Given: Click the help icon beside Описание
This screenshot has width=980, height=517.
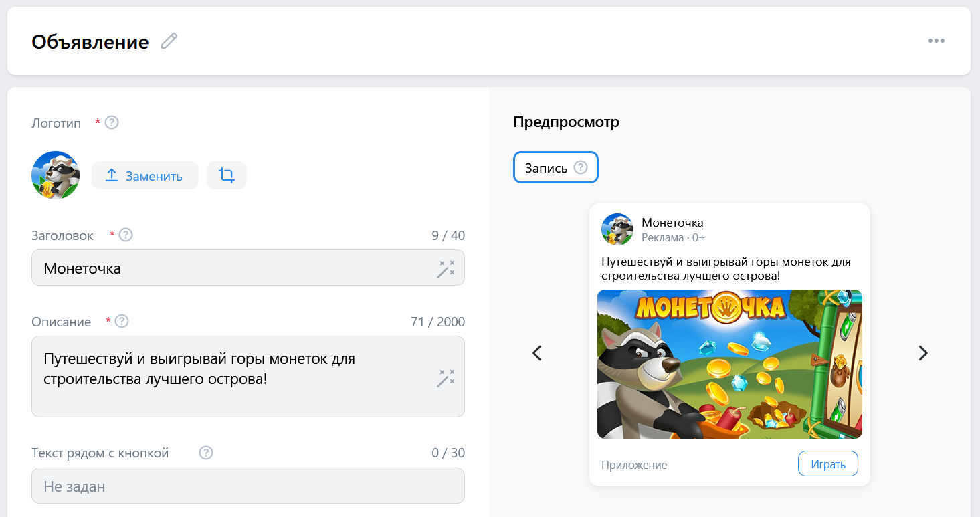Looking at the screenshot, I should coord(121,321).
